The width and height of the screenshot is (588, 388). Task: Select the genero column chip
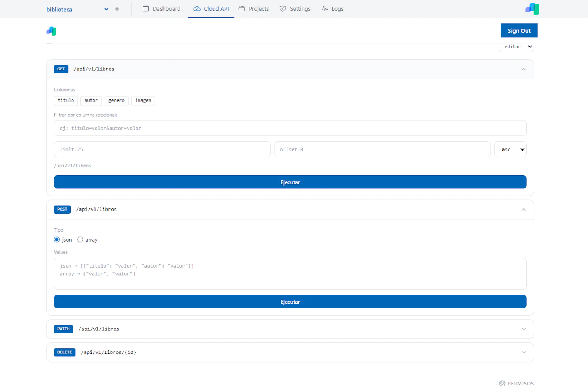pos(116,101)
